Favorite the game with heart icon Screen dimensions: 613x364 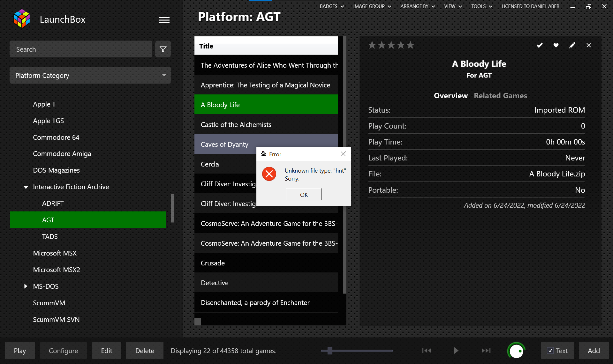click(556, 45)
